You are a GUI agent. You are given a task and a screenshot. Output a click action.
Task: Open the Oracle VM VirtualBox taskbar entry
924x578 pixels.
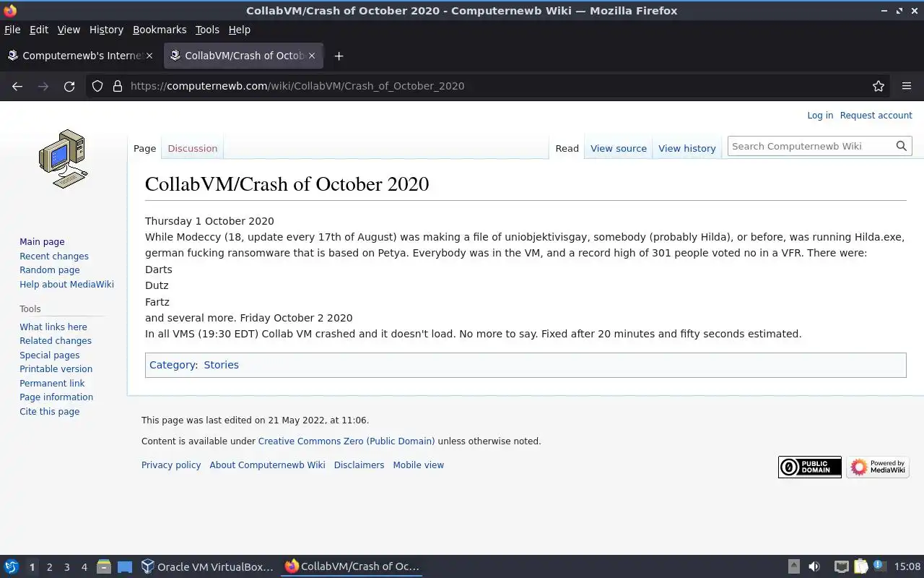pos(207,566)
